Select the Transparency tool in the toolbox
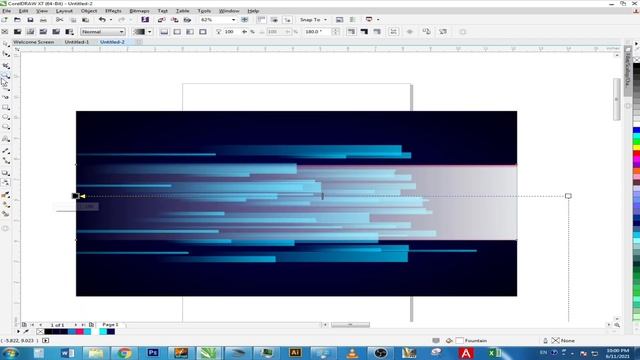Viewport: 640px width, 360px height. point(6,183)
